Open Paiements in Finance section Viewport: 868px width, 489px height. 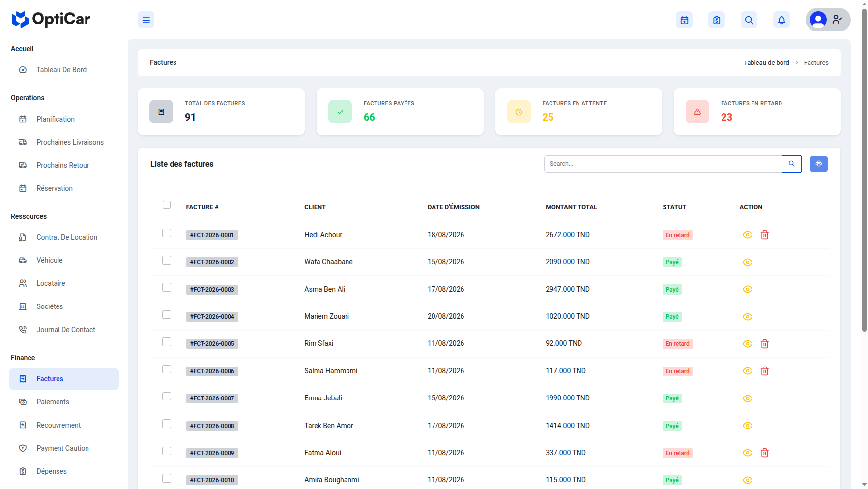(64, 402)
